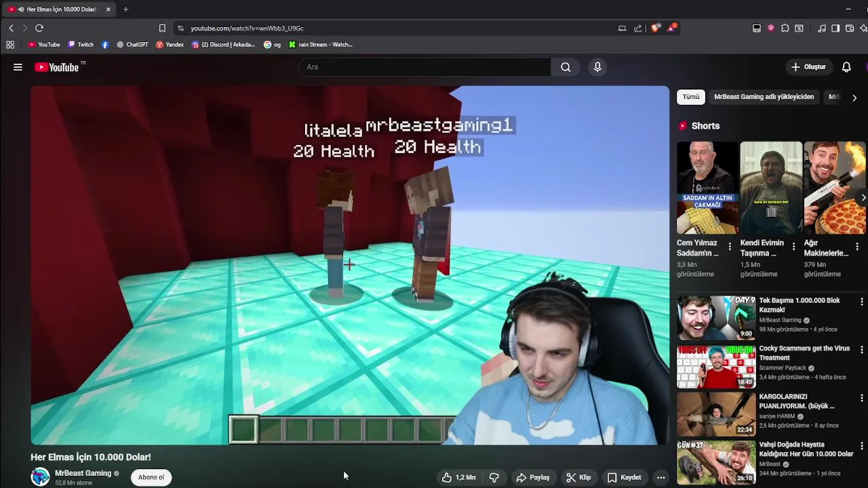Image resolution: width=868 pixels, height=488 pixels.
Task: Advance filter chips with right chevron
Action: (x=854, y=98)
